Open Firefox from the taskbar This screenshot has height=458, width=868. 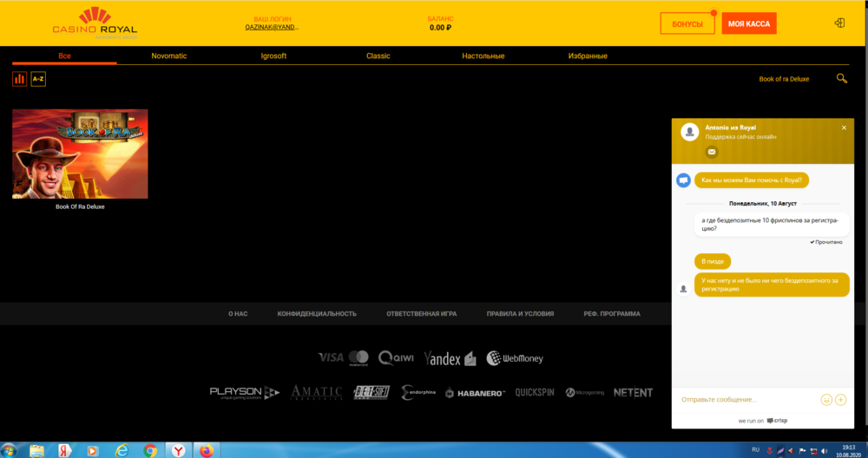pos(207,451)
